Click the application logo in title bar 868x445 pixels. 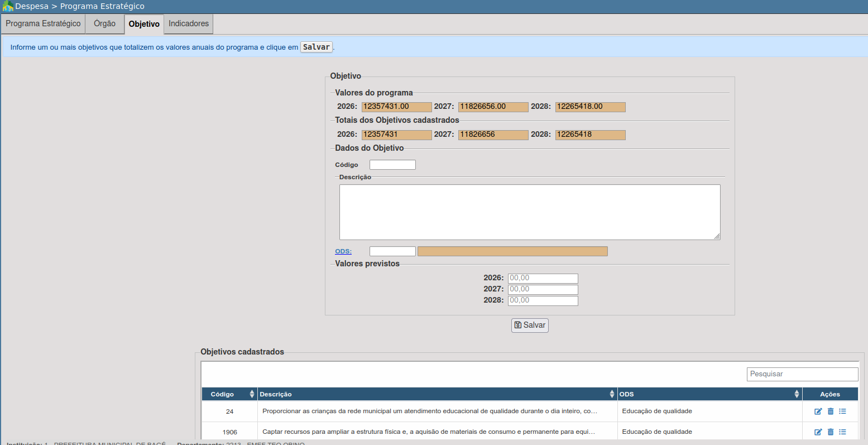(8, 6)
